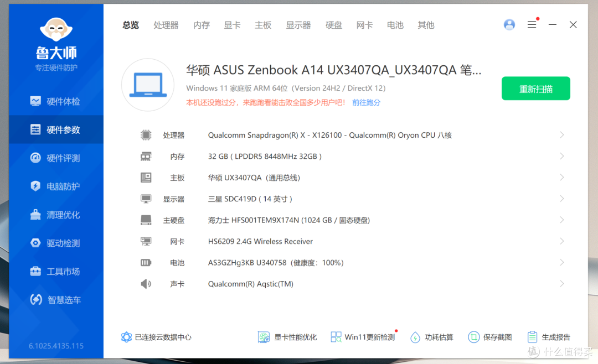Click the 电脑防护 shield icon
The height and width of the screenshot is (364, 598).
click(35, 186)
